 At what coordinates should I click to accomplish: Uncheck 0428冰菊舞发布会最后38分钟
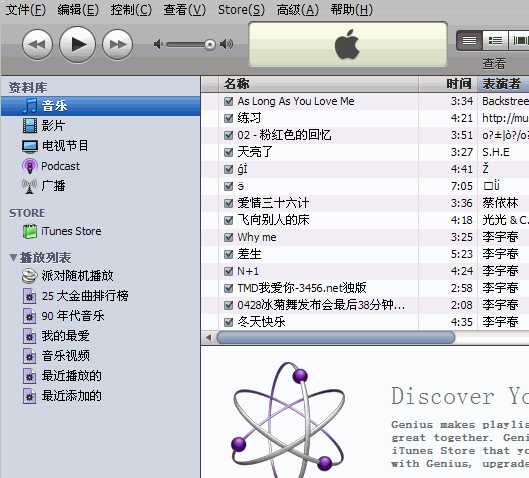point(229,305)
